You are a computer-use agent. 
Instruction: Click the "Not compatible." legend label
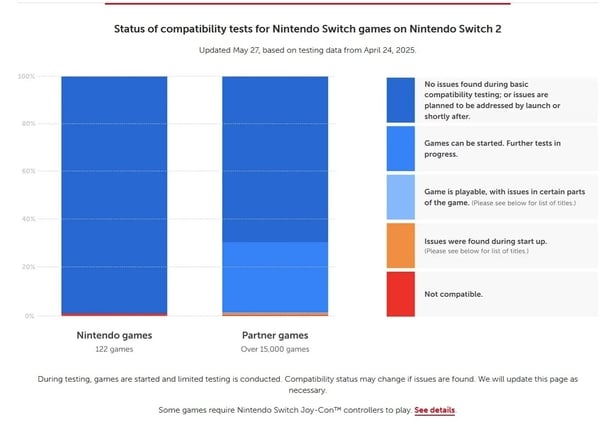point(453,294)
